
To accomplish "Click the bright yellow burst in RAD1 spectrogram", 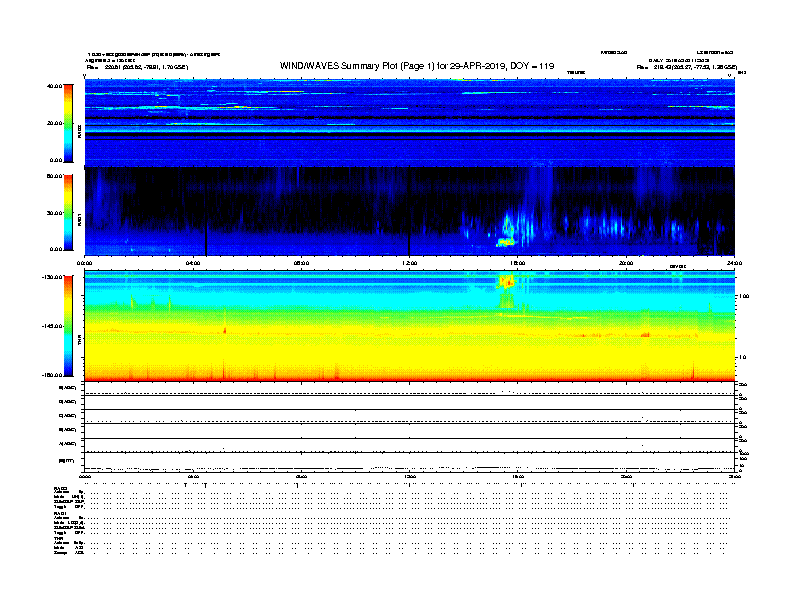I will pos(506,243).
